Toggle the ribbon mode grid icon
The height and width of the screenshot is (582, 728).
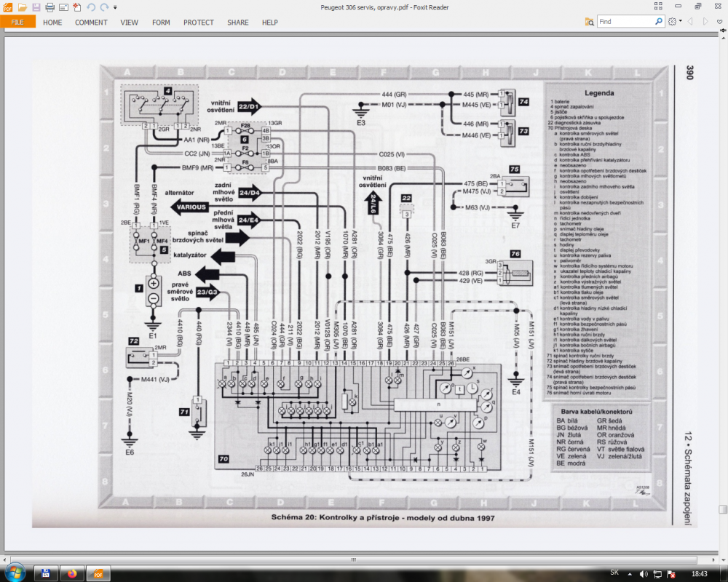coord(658,6)
